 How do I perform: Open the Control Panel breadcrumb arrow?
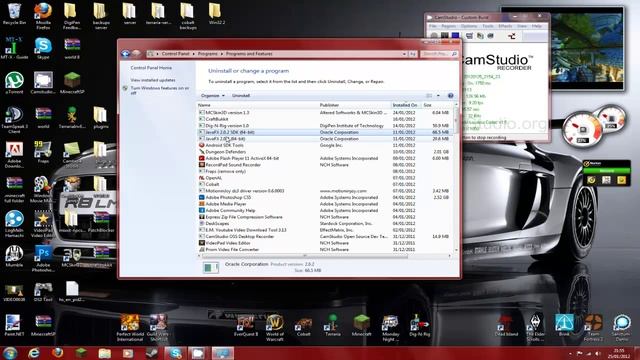(x=193, y=54)
